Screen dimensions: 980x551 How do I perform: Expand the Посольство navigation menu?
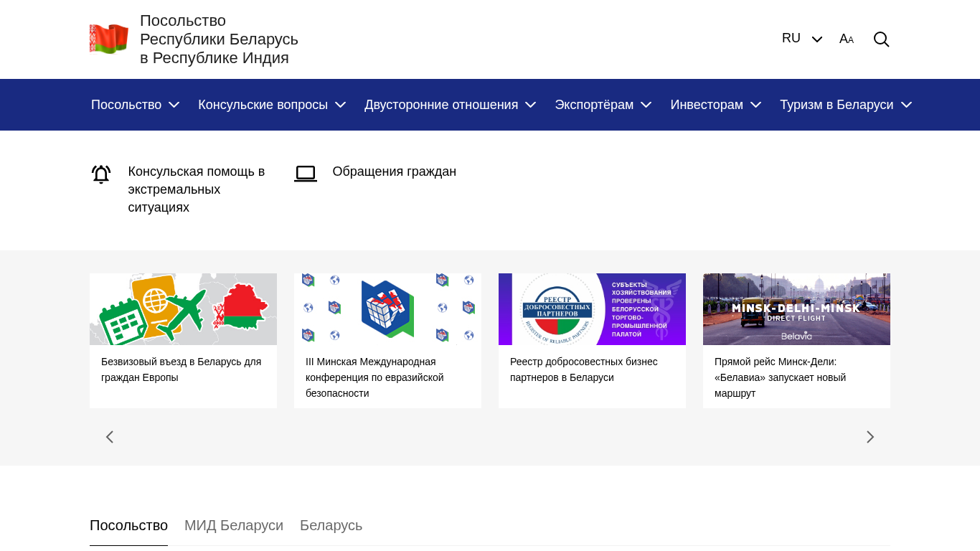click(135, 105)
